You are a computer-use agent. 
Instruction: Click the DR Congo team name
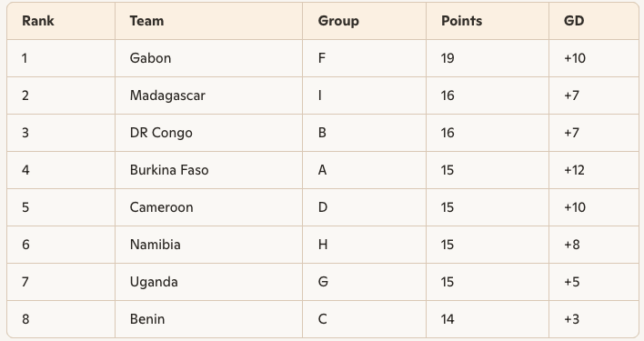[161, 133]
